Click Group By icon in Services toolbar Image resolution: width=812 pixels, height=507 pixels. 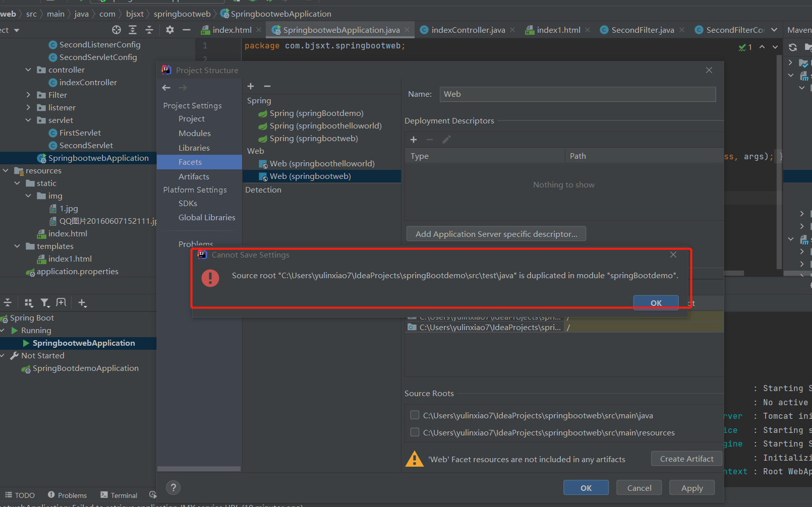[29, 303]
